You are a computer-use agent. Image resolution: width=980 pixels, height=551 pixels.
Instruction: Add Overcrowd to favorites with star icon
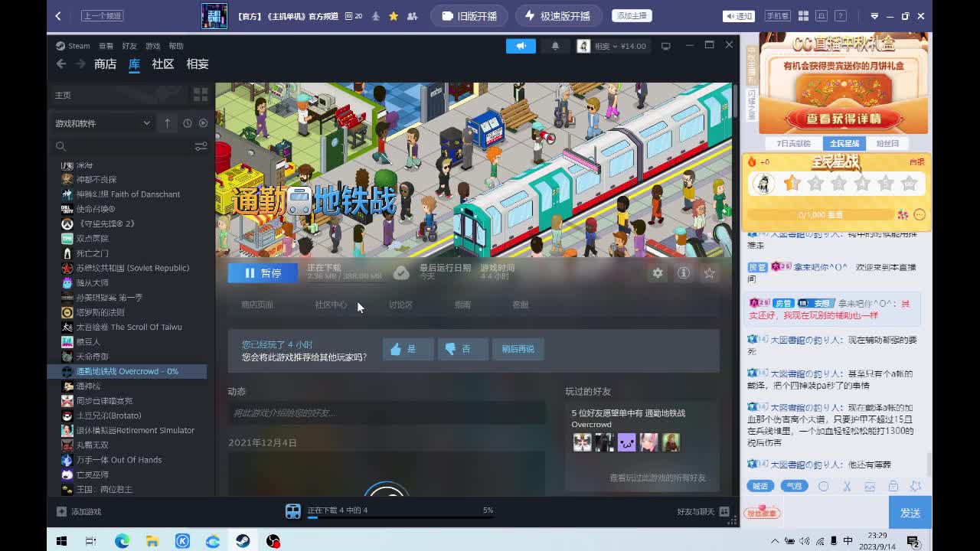[x=710, y=273]
